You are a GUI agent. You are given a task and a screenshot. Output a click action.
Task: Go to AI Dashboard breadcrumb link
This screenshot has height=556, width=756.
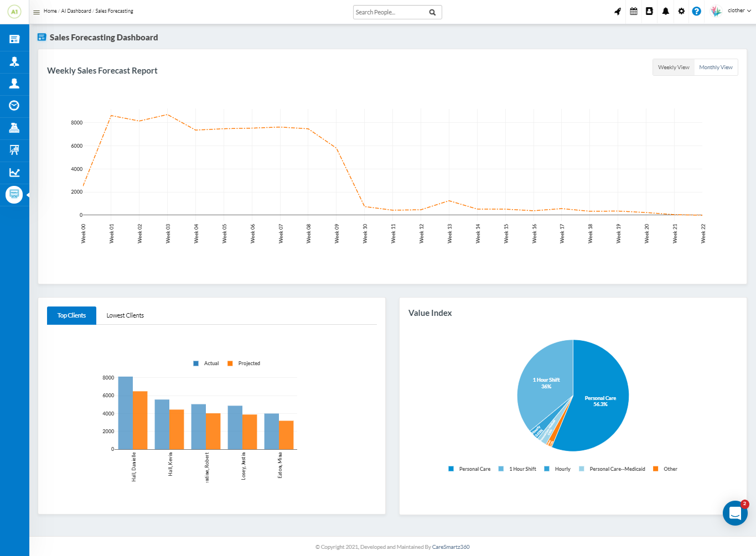tap(76, 11)
